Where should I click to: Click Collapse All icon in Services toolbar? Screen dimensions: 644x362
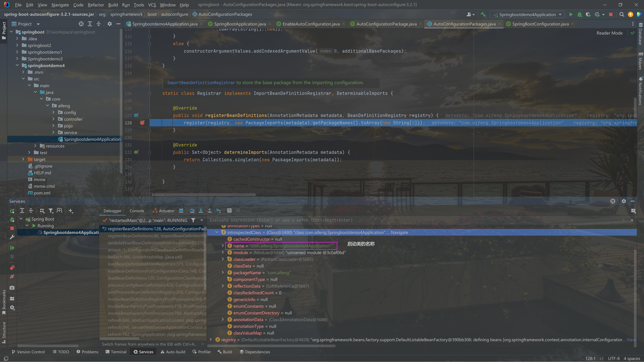click(x=31, y=211)
